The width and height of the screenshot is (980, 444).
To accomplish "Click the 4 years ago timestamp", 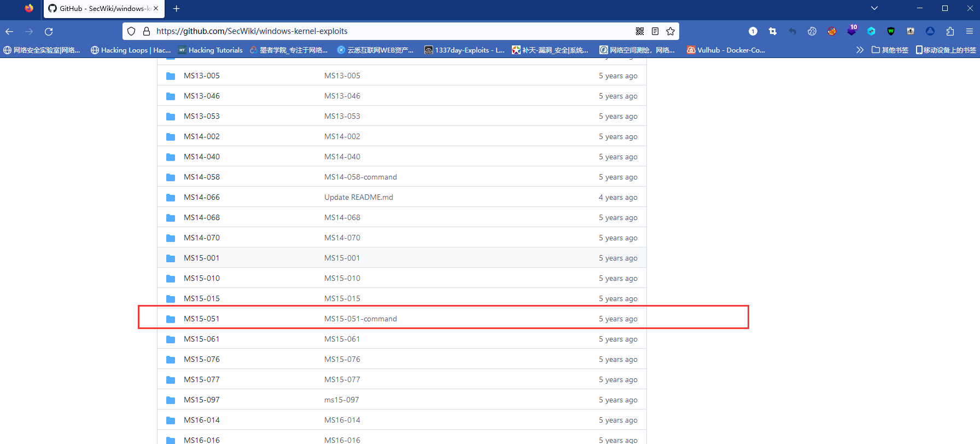I will click(x=618, y=197).
